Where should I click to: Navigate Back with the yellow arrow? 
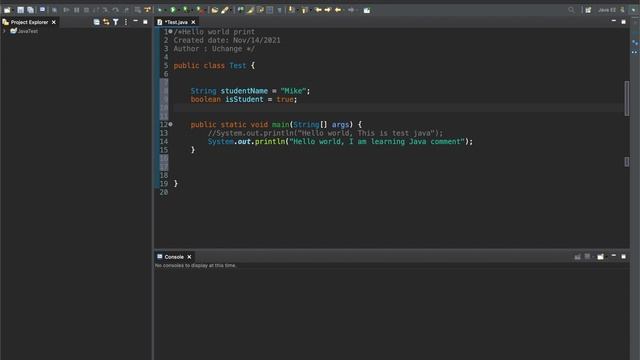click(338, 10)
